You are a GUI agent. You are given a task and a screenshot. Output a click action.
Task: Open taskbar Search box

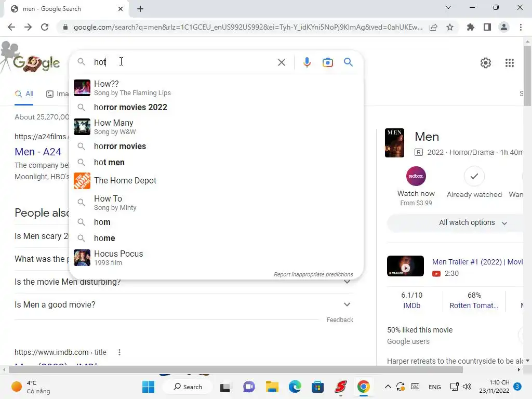188,387
